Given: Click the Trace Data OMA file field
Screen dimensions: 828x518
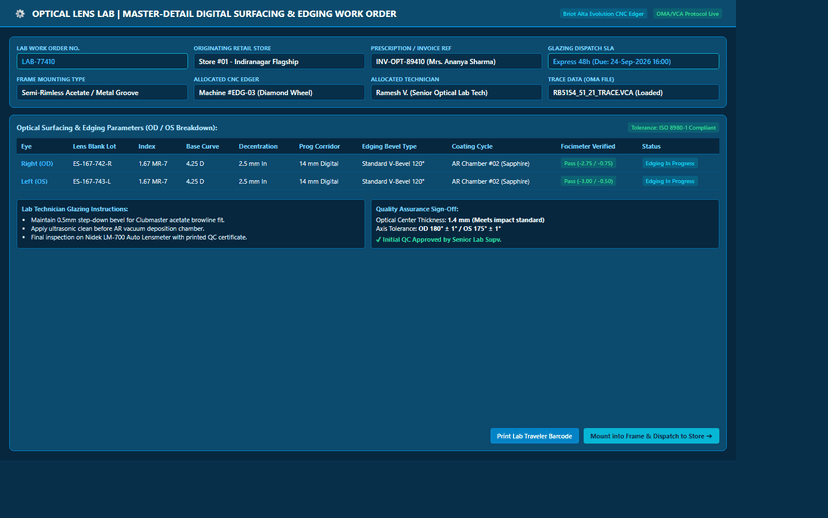Looking at the screenshot, I should (x=633, y=92).
